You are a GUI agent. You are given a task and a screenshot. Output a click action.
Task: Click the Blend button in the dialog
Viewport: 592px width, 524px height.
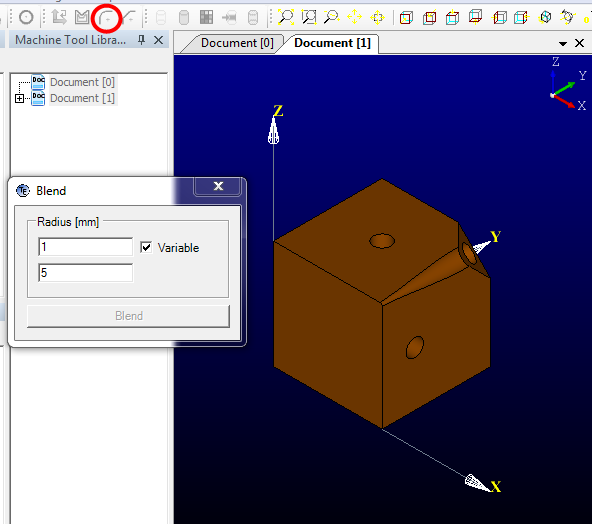pyautogui.click(x=128, y=316)
